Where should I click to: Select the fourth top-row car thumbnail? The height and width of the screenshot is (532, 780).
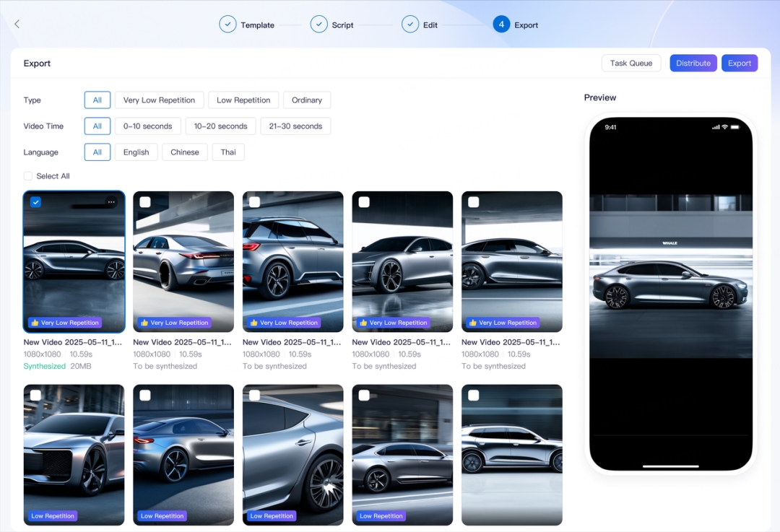pos(402,261)
